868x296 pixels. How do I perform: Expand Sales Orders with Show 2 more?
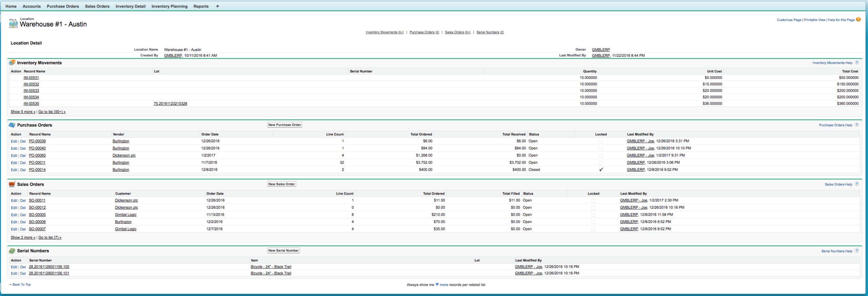click(23, 237)
